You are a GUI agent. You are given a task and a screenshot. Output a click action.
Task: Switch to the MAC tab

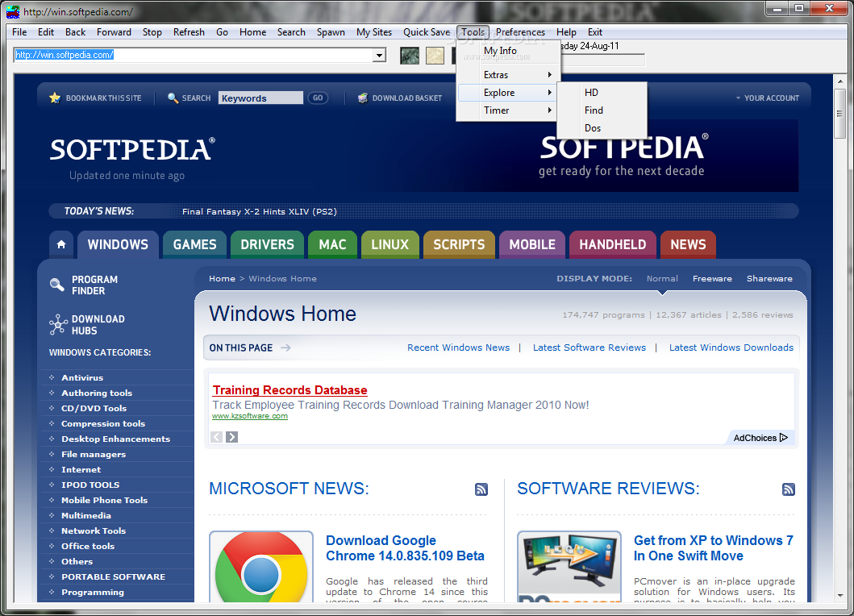pos(332,244)
